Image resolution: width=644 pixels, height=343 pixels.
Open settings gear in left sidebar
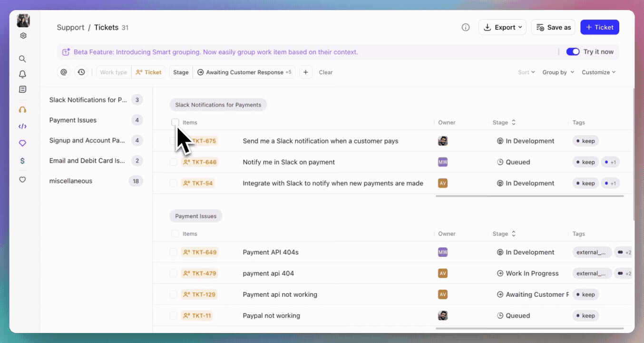(23, 36)
